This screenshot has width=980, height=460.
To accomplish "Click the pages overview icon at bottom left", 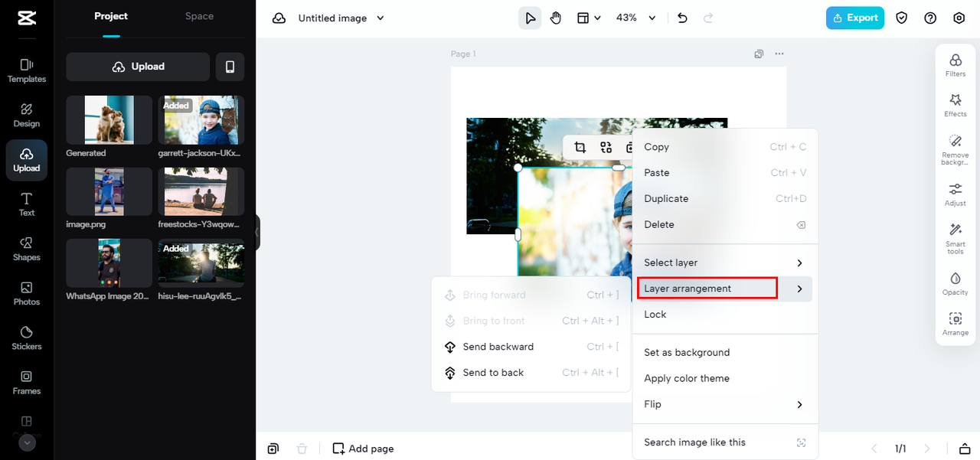I will (x=273, y=449).
